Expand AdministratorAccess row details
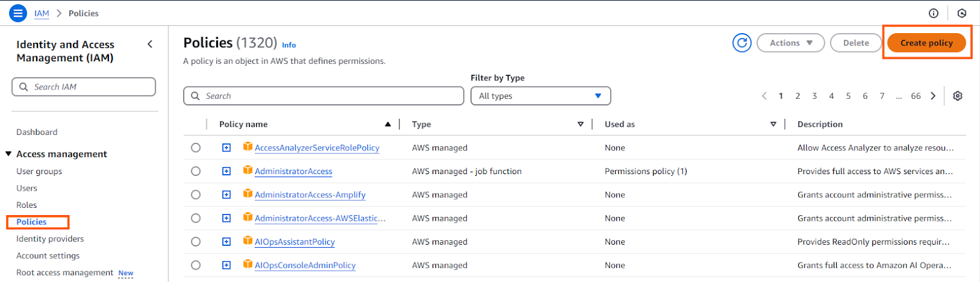 tap(227, 171)
